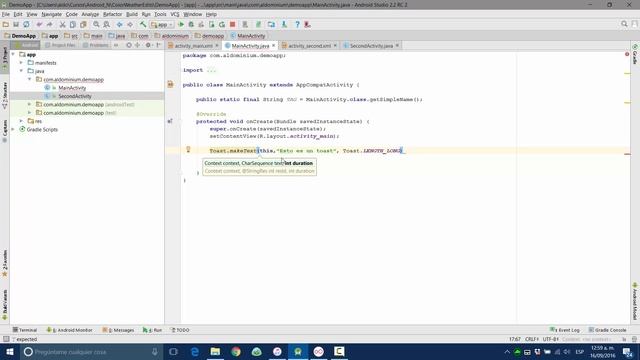Click the Cut scissors icon
The height and width of the screenshot is (360, 640).
[62, 24]
